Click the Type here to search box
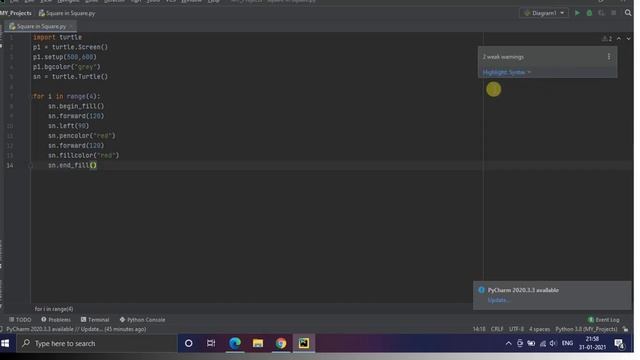 (x=97, y=343)
